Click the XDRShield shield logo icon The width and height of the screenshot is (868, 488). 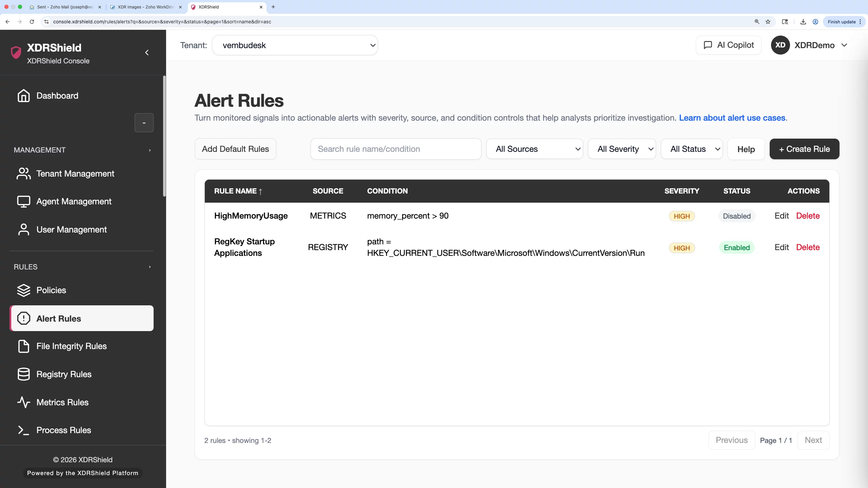click(x=16, y=53)
